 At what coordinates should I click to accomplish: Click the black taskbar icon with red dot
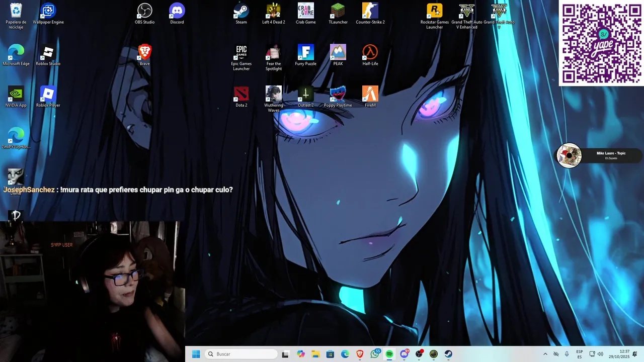point(419,354)
